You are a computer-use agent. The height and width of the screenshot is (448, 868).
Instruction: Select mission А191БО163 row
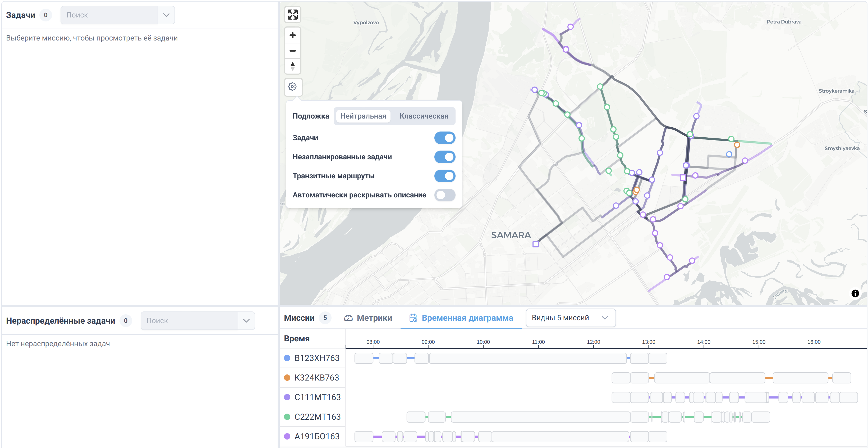(312, 436)
